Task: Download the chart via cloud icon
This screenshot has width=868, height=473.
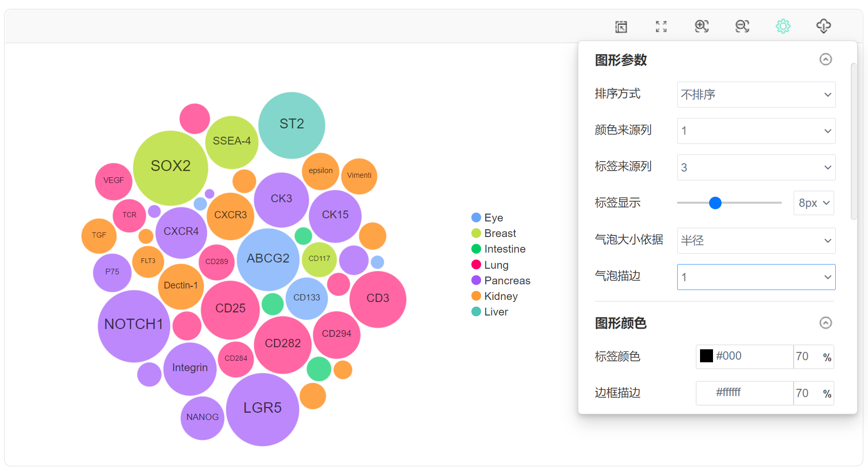Action: 823,26
